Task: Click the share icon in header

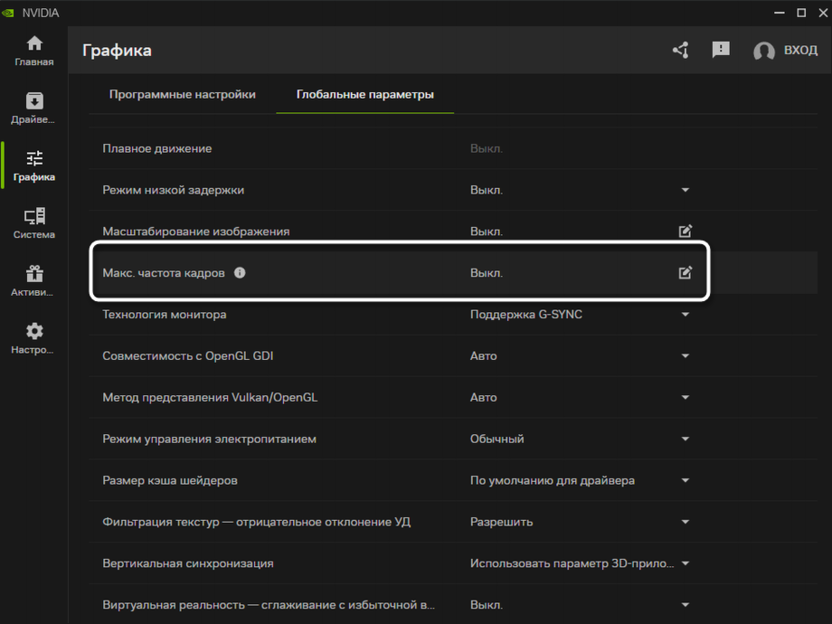Action: (681, 50)
